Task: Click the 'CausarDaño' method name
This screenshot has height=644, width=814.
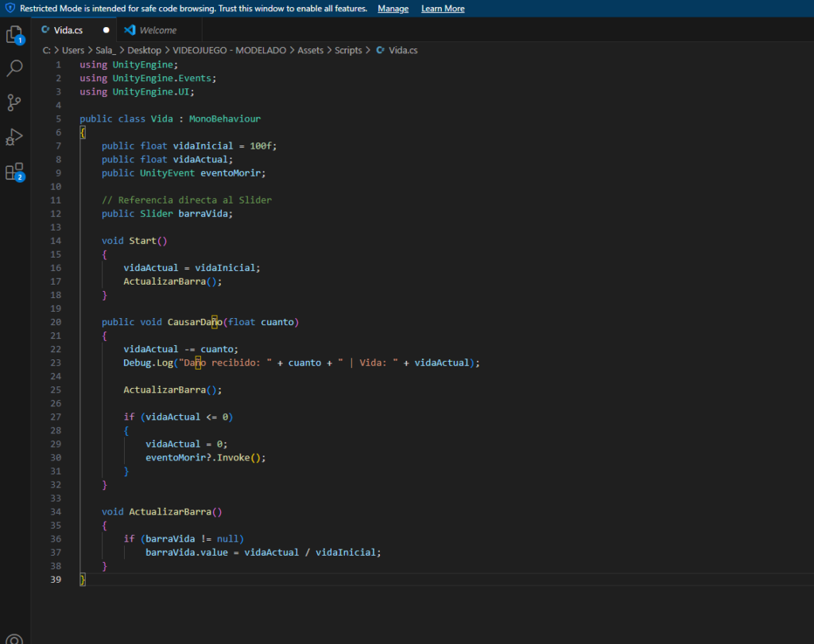Action: point(195,322)
